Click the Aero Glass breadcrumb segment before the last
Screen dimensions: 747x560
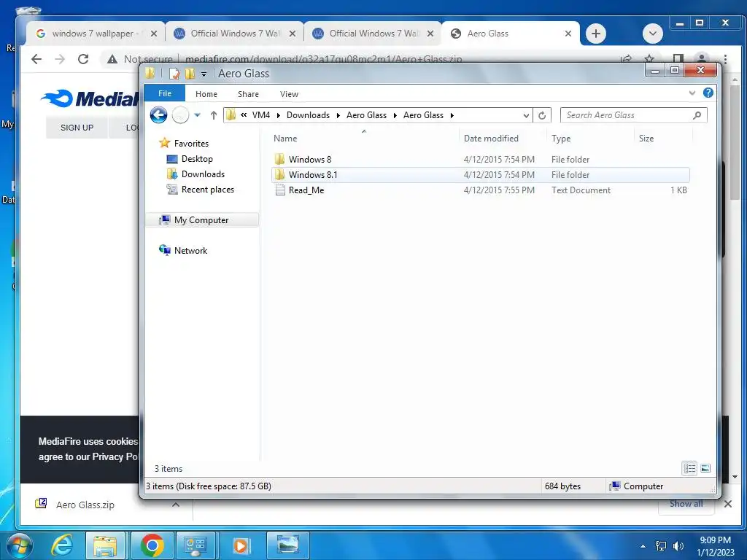click(x=366, y=115)
